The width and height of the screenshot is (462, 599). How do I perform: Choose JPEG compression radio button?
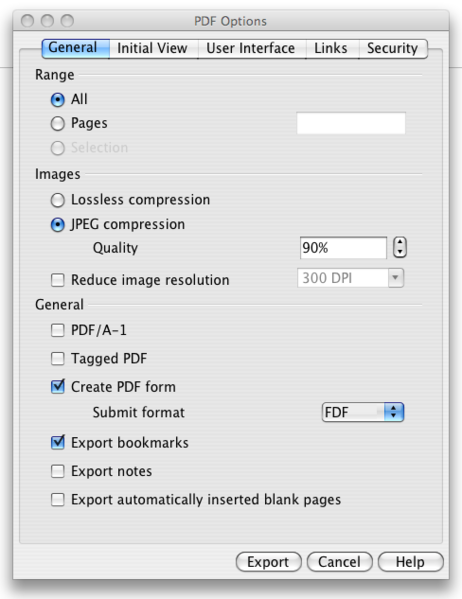tap(58, 225)
